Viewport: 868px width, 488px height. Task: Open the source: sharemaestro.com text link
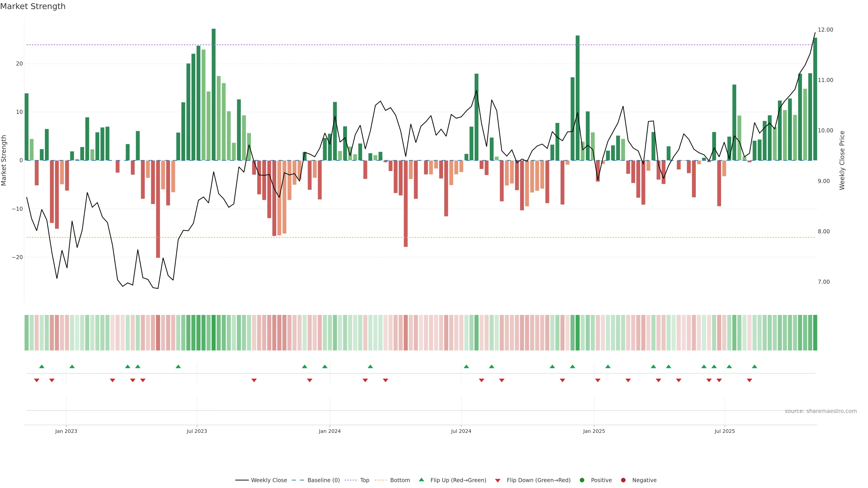point(821,411)
